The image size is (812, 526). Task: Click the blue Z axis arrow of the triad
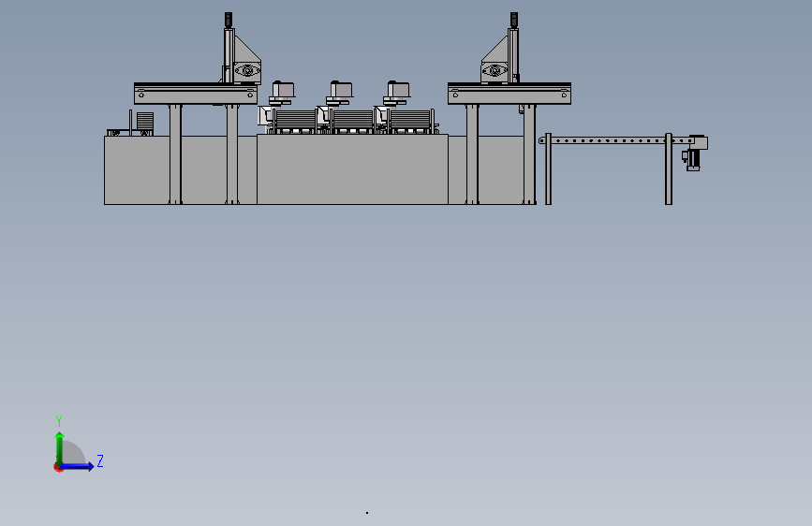pyautogui.click(x=78, y=466)
